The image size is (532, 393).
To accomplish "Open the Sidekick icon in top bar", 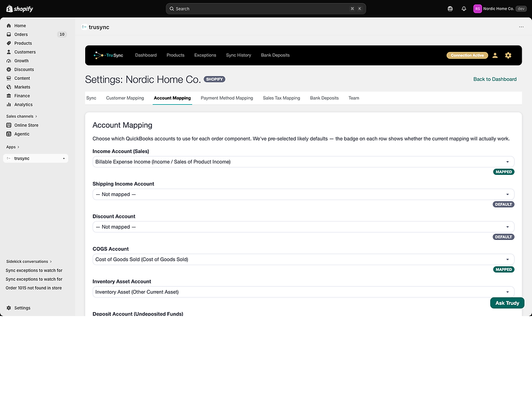I will coord(450,9).
